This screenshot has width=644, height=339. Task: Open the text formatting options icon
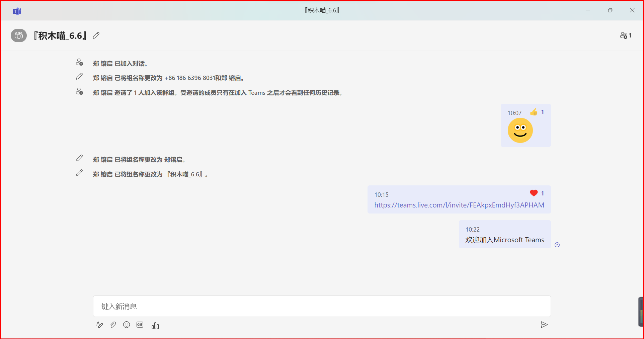[x=99, y=325]
